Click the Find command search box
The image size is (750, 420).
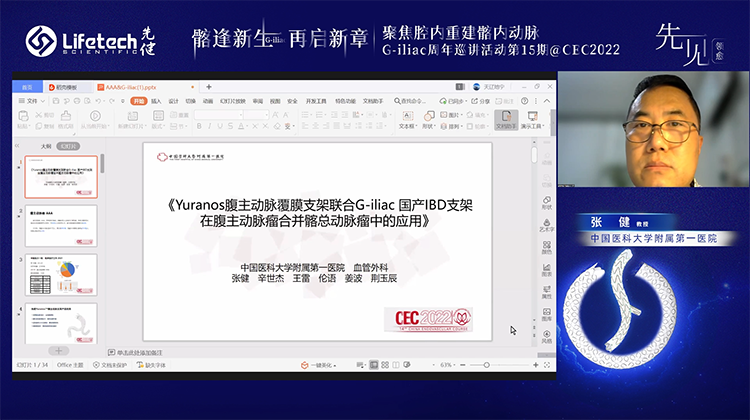point(410,101)
